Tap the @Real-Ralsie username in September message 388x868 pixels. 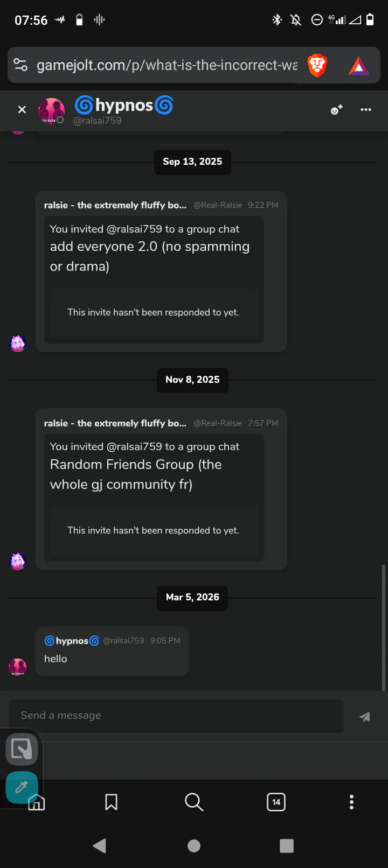pyautogui.click(x=218, y=205)
